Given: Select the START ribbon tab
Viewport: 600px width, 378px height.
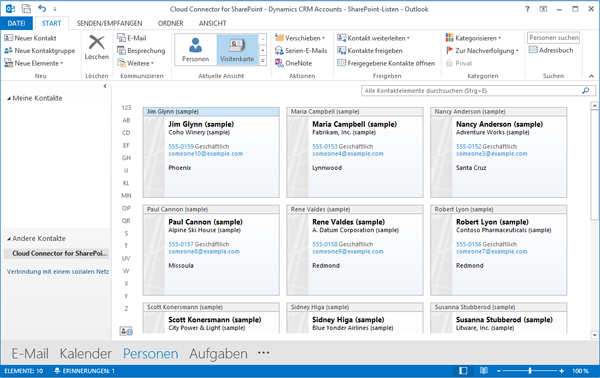Looking at the screenshot, I should (x=51, y=23).
